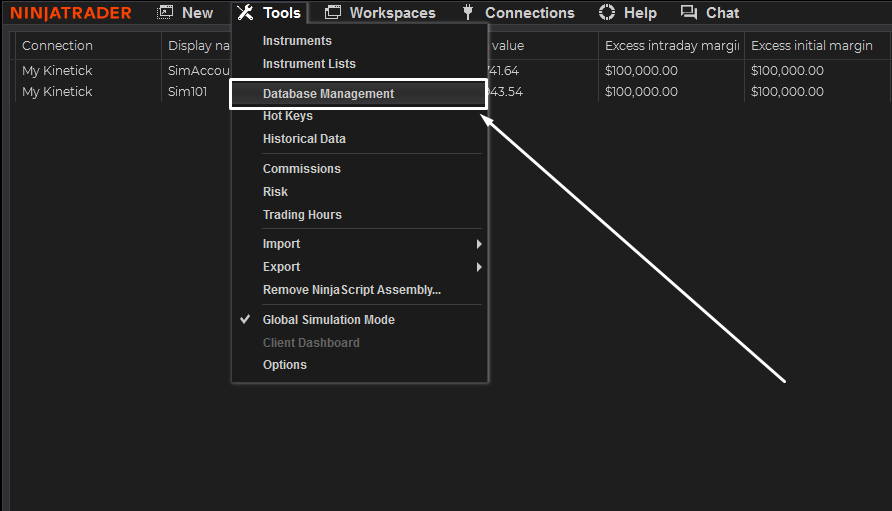Screen dimensions: 892x511
Task: Click Excess intraday margin column header
Action: coord(671,46)
